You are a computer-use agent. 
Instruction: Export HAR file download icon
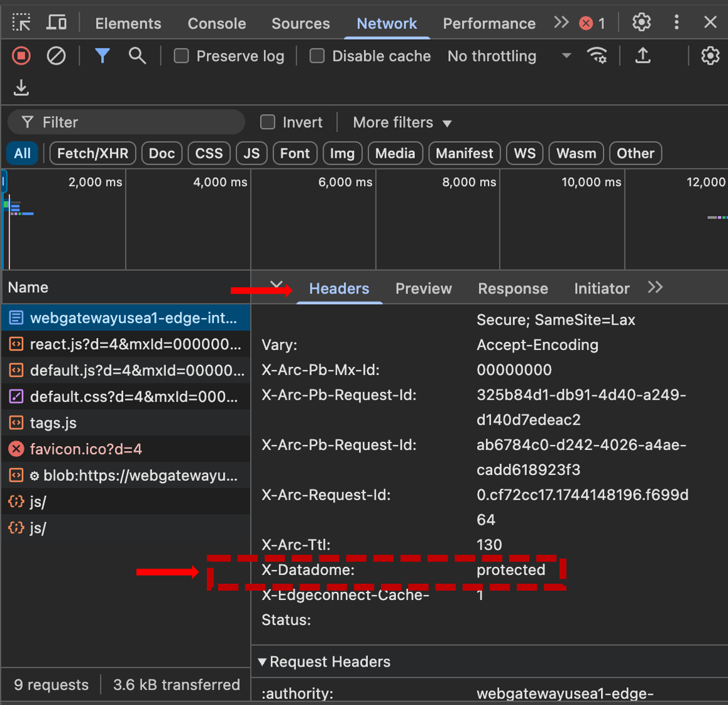pyautogui.click(x=21, y=87)
